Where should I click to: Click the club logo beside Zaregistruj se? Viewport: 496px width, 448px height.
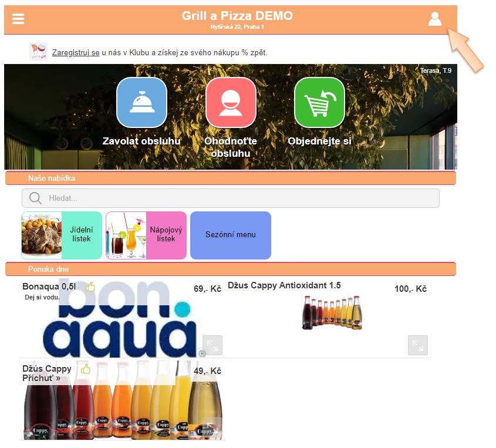click(x=38, y=52)
